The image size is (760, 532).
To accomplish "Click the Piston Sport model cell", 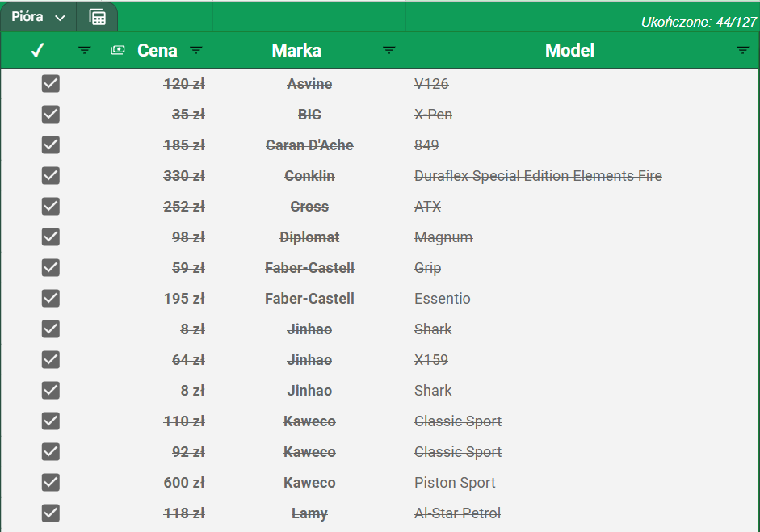I will [455, 483].
